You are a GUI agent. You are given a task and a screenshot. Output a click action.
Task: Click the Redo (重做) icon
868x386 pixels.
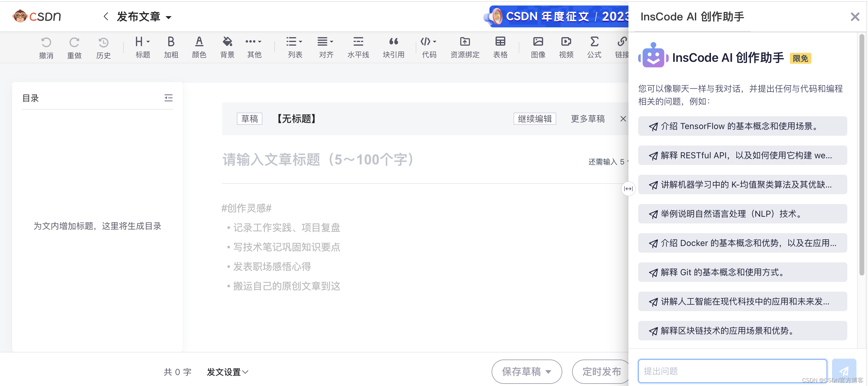point(74,42)
